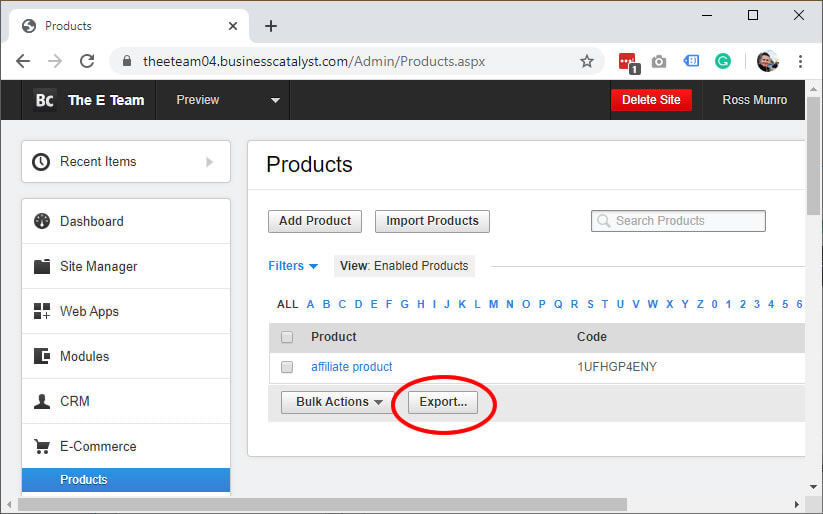Expand the Preview dropdown arrow
This screenshot has width=823, height=514.
[x=275, y=100]
